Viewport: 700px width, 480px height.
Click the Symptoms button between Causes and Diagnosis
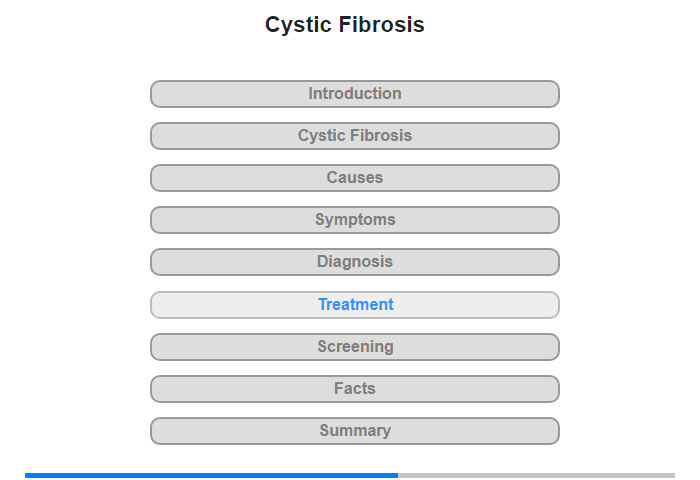click(x=355, y=220)
